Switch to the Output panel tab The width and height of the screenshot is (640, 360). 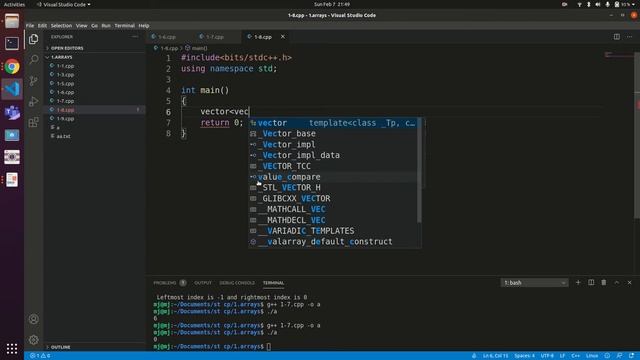click(x=203, y=283)
